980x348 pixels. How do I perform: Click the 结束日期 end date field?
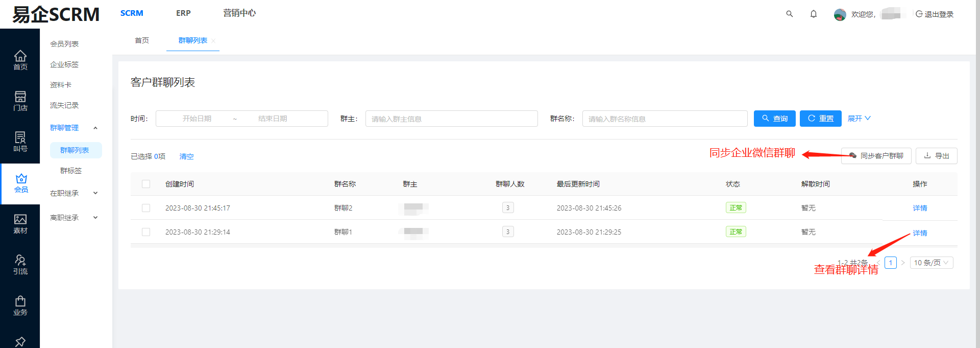[273, 119]
